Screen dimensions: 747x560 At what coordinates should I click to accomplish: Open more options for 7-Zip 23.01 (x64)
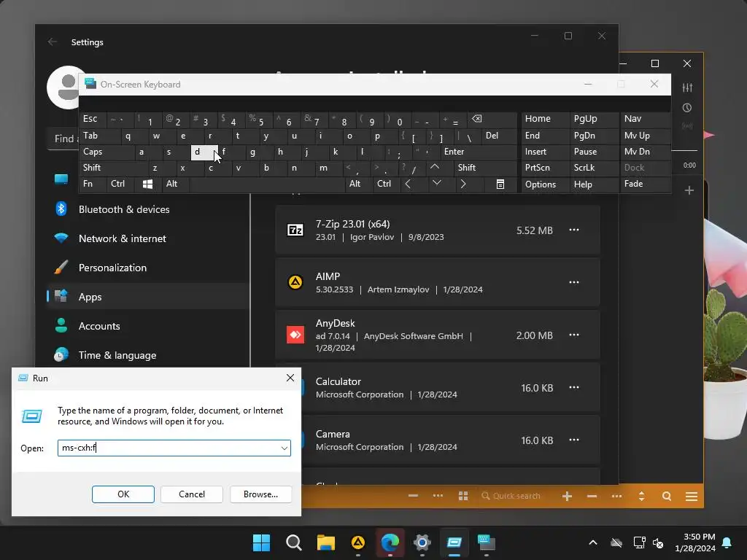(x=574, y=230)
